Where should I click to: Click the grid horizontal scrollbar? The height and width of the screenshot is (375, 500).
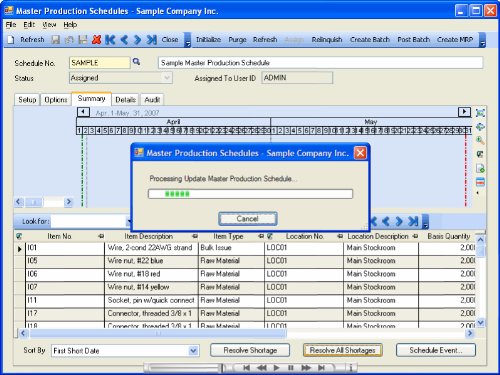247,333
